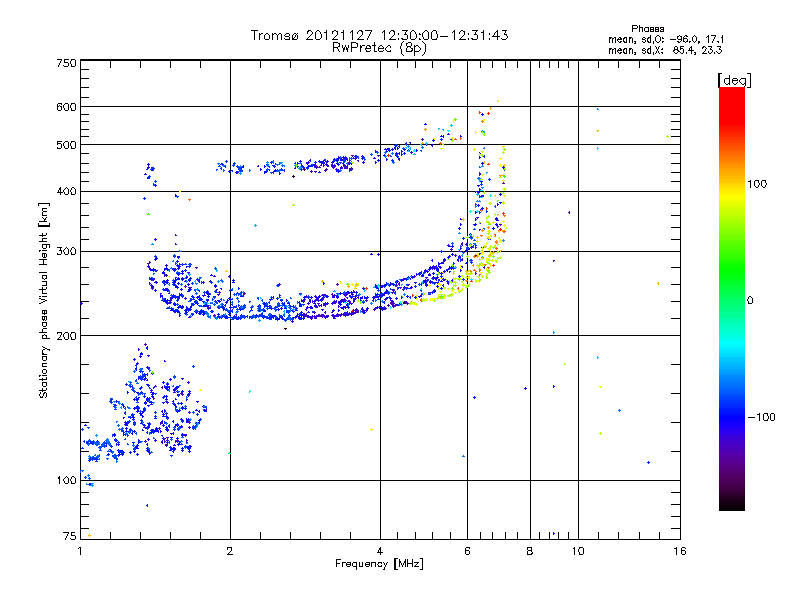Screen dimensions: 800x600
Task: Select the "mean, sd,O: -96.0, 17.1" statistics line
Action: 666,39
